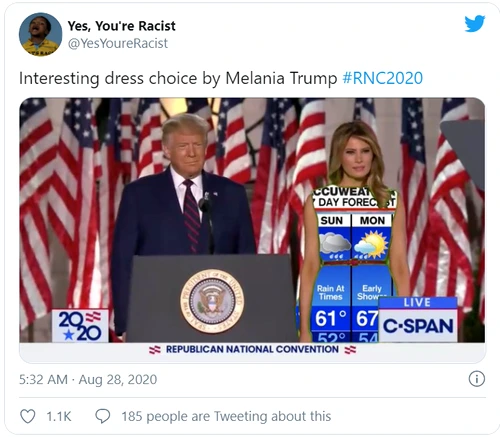Open replies via speech bubble icon
The width and height of the screenshot is (500, 437).
coord(103,416)
